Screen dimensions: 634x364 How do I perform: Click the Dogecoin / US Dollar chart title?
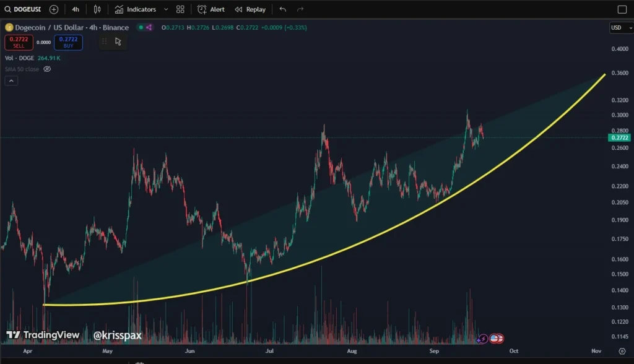72,27
